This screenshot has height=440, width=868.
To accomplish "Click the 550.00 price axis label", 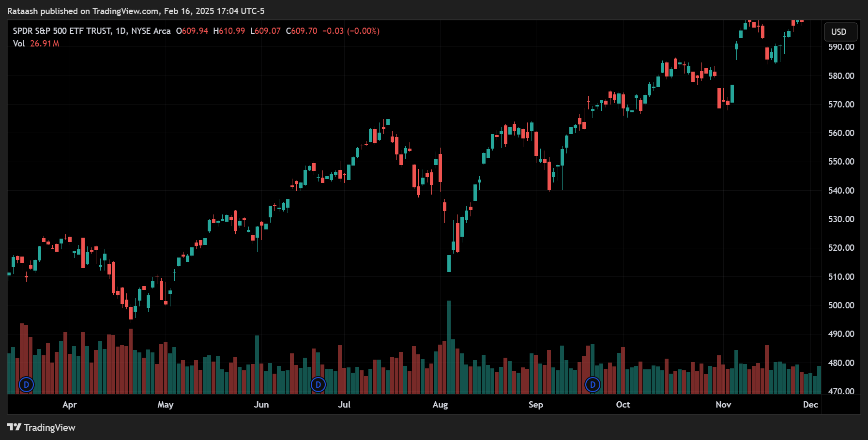I will tap(841, 162).
